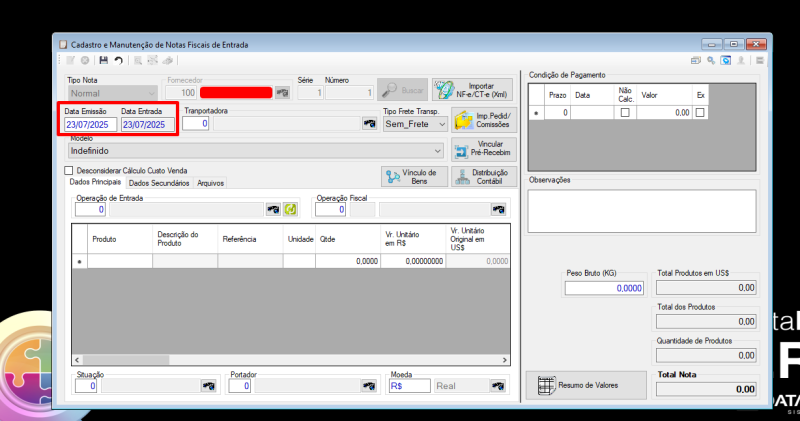Click the products grid horizontal scrollbar thumb
Image resolution: width=800 pixels, height=421 pixels.
pyautogui.click(x=126, y=360)
